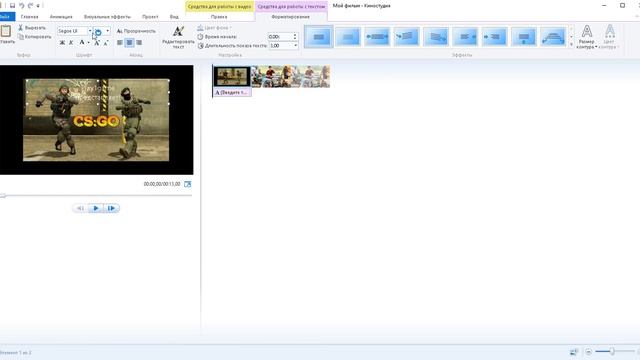Select tilted text effect with bottom-right arrow

coord(436,37)
